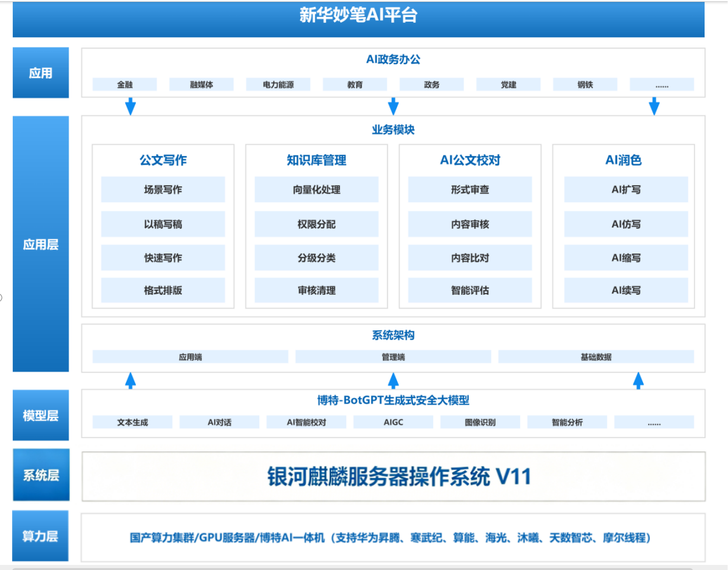Viewport: 728px width, 570px height.
Task: Open the 权限分配 box
Action: (316, 224)
